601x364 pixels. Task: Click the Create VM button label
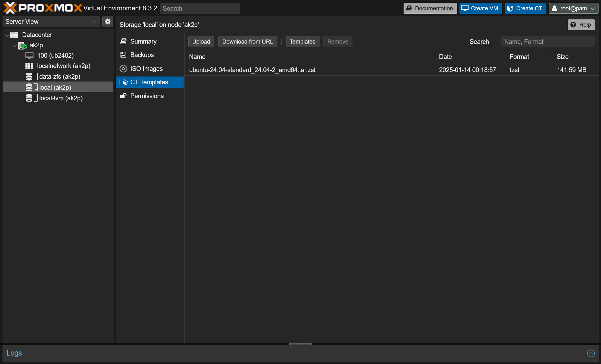(x=484, y=8)
